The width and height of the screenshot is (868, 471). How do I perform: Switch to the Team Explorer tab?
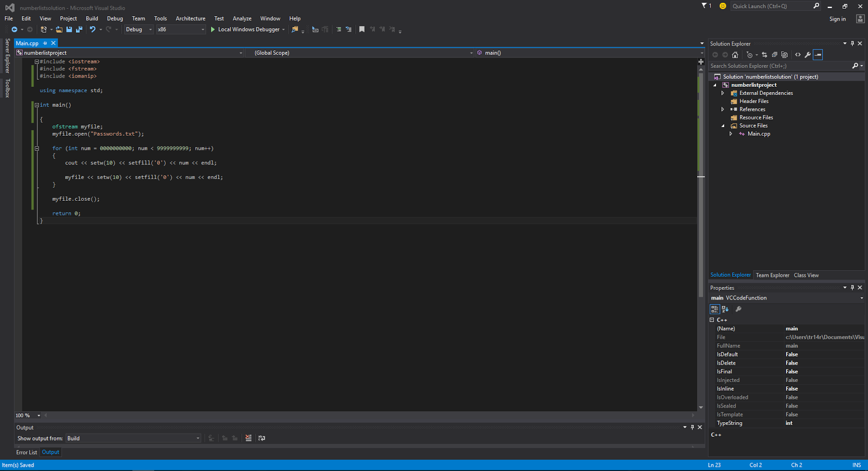773,275
